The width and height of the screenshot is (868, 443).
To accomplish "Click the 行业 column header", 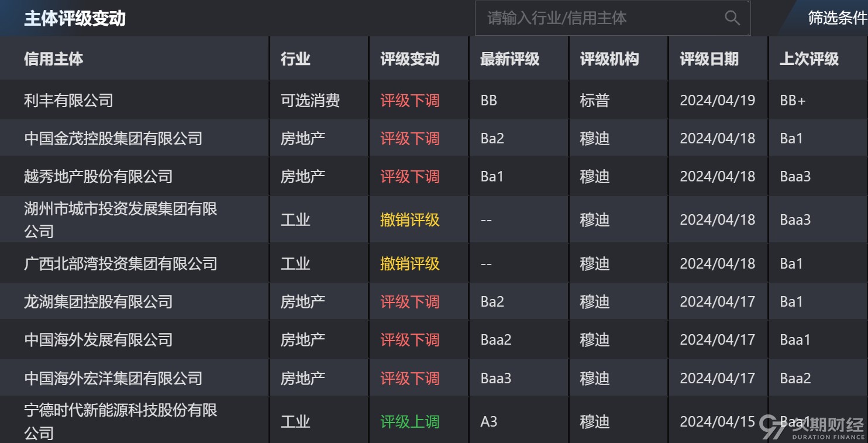I will [295, 59].
